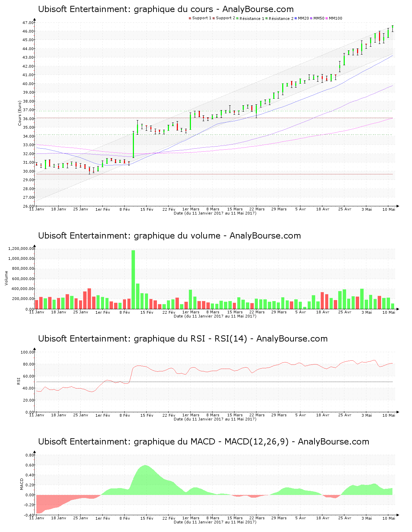Click the 'graphique du volume' chart title

[170, 236]
